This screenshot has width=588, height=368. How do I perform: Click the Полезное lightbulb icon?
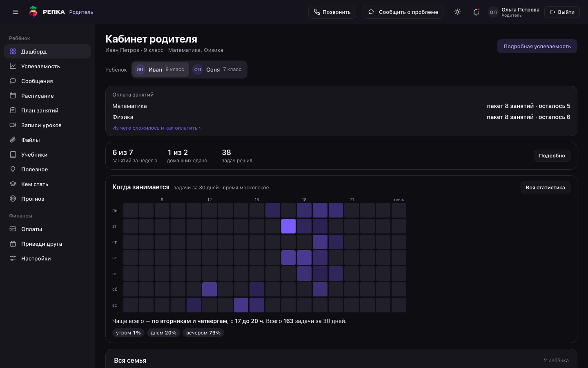coord(13,169)
